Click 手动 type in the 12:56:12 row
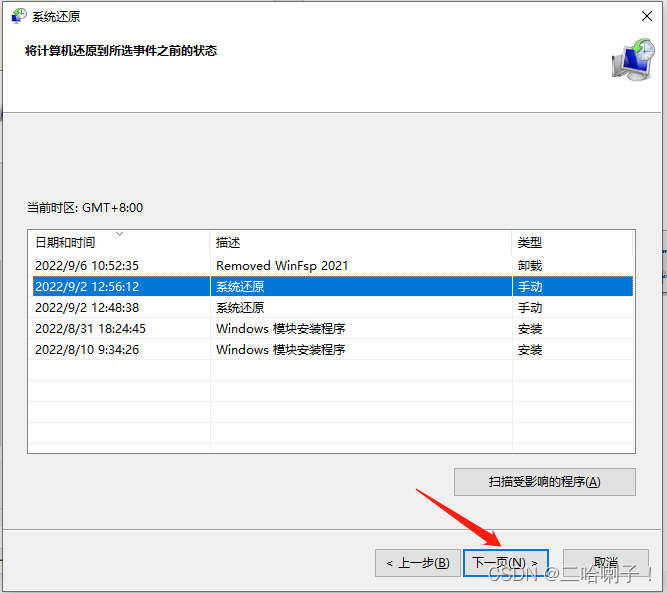 [x=530, y=286]
